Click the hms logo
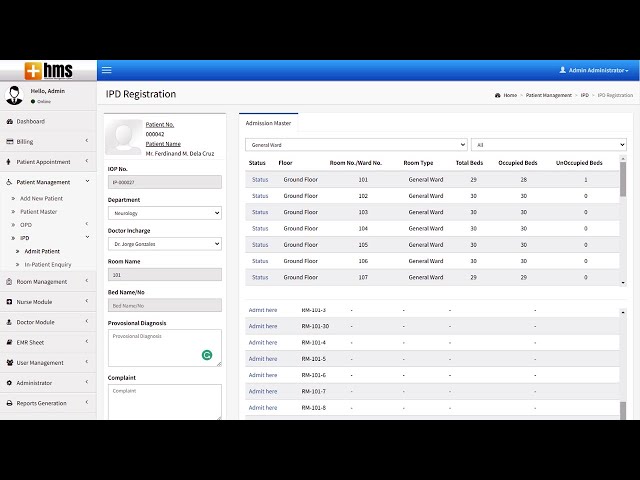This screenshot has height=480, width=640. pos(49,71)
